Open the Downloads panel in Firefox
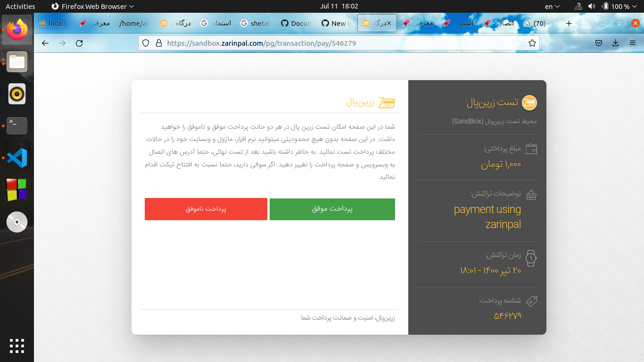The width and height of the screenshot is (644, 362). (615, 42)
